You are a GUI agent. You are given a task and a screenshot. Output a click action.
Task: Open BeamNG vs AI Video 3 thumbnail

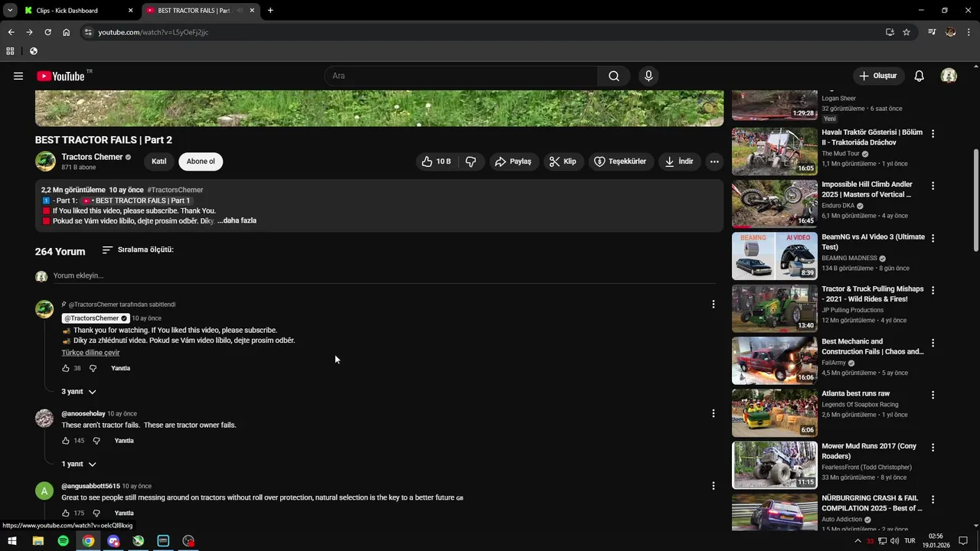tap(775, 256)
